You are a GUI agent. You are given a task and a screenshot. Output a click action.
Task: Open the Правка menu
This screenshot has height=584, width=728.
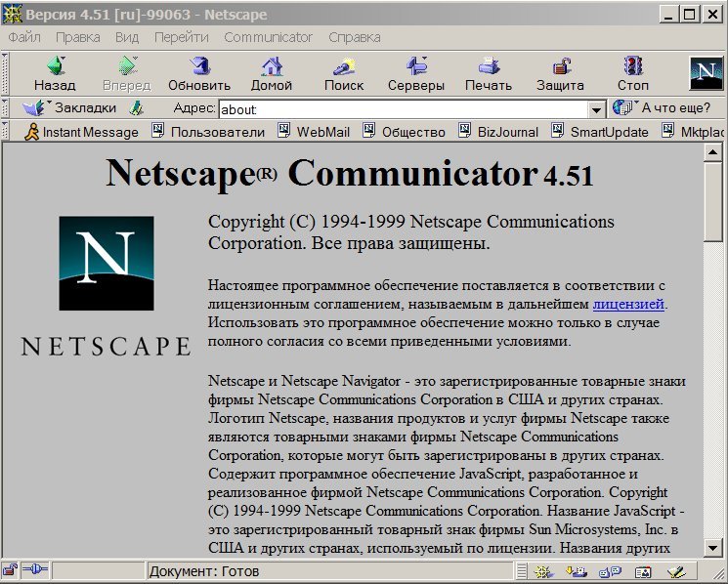pos(77,37)
